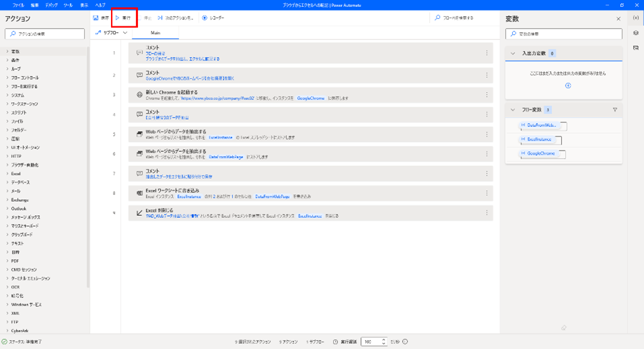Increase run delay with stepper up arrow
644x349 pixels.
[x=384, y=340]
